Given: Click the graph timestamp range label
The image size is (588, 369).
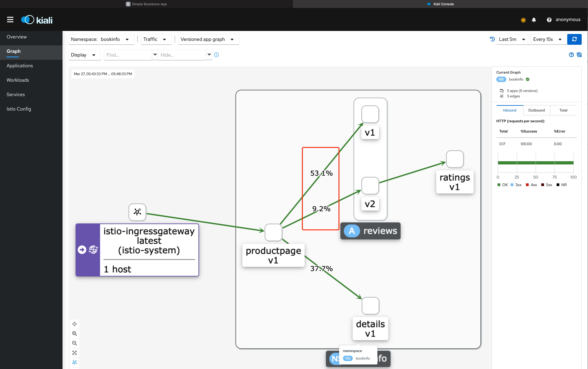Looking at the screenshot, I should [103, 74].
